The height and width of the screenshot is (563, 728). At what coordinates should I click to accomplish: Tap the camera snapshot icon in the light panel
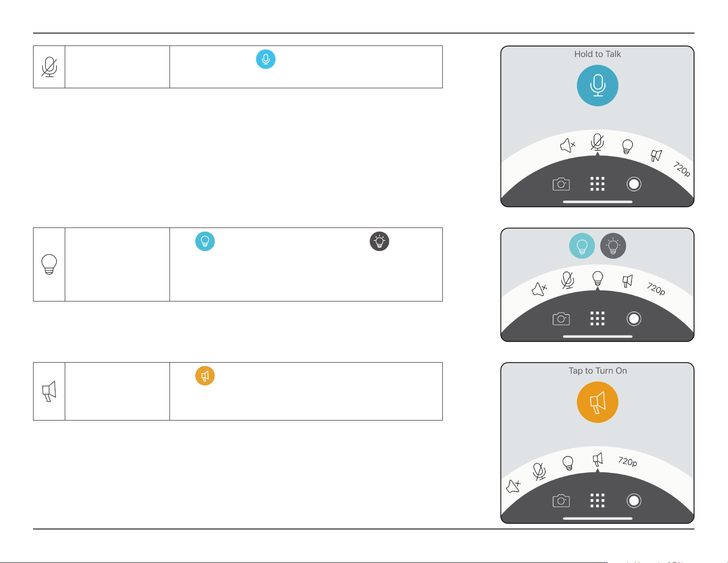click(561, 318)
